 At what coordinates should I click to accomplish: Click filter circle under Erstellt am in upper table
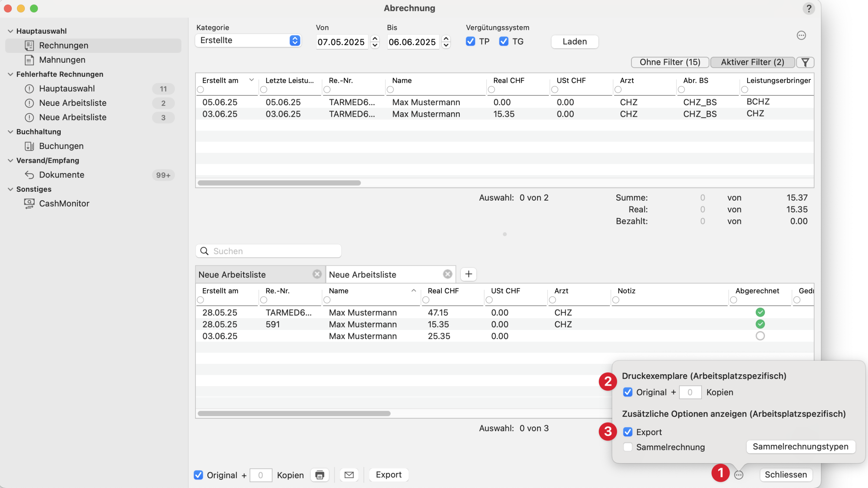pyautogui.click(x=200, y=90)
